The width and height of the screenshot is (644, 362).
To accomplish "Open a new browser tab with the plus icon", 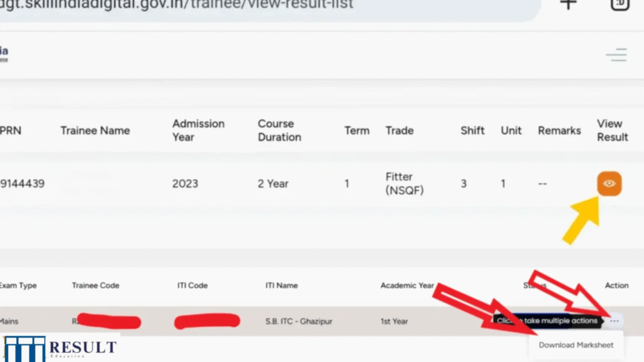I will click(x=569, y=4).
